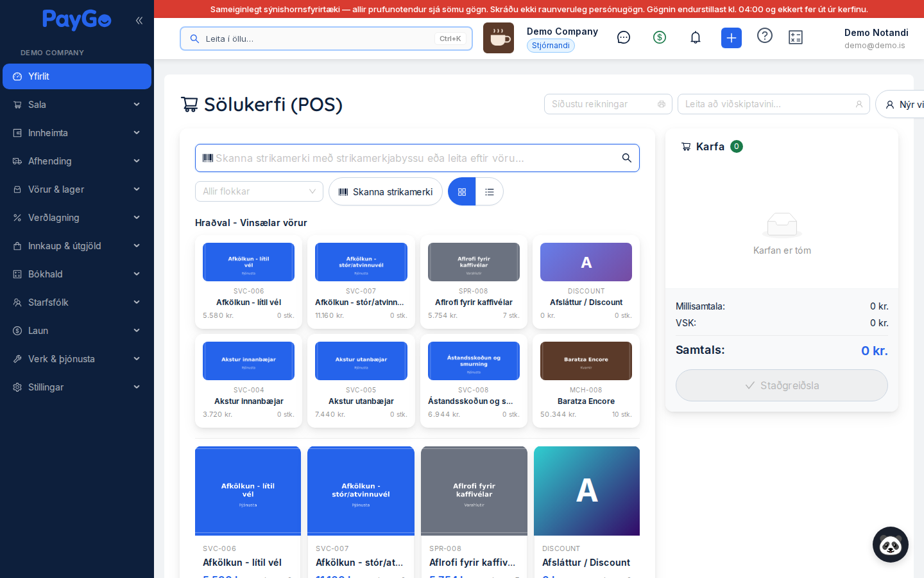The height and width of the screenshot is (578, 924).
Task: Click the Nýr viðskiptavinur button
Action: [x=900, y=104]
